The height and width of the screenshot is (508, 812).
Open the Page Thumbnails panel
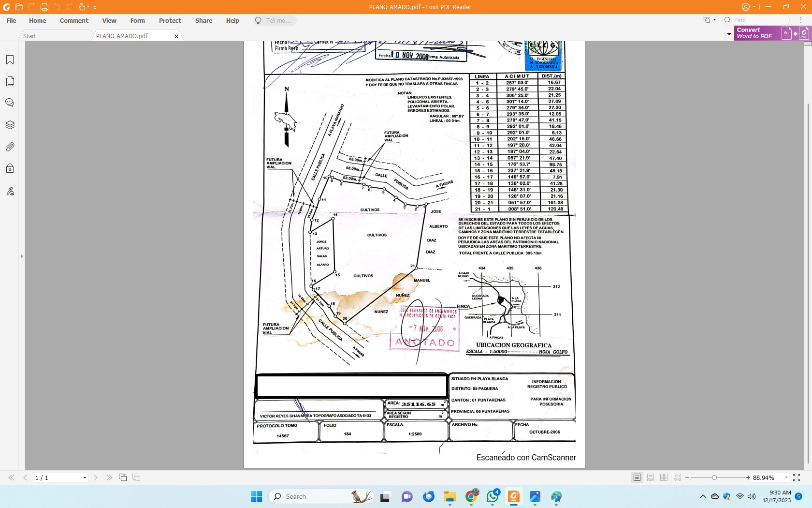[x=10, y=81]
